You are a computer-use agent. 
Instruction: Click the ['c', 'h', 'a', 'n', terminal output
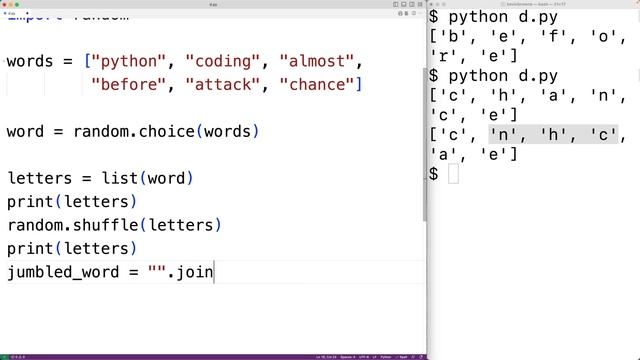click(x=528, y=96)
